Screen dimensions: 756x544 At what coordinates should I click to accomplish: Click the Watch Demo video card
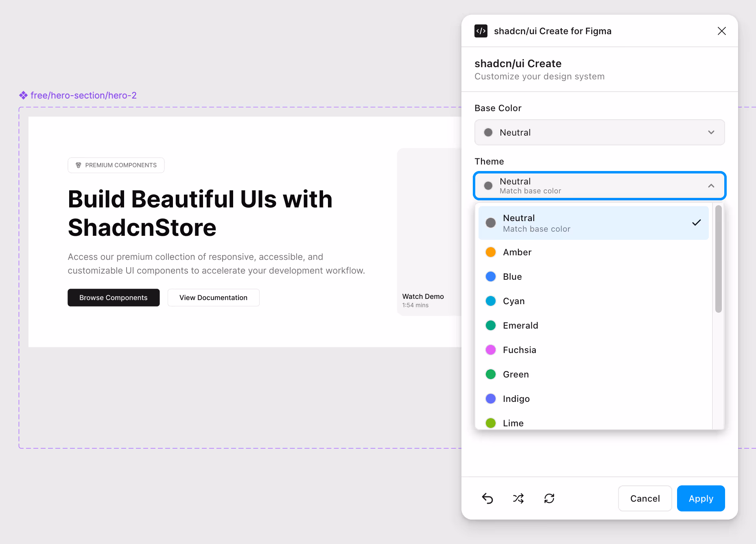(x=429, y=232)
